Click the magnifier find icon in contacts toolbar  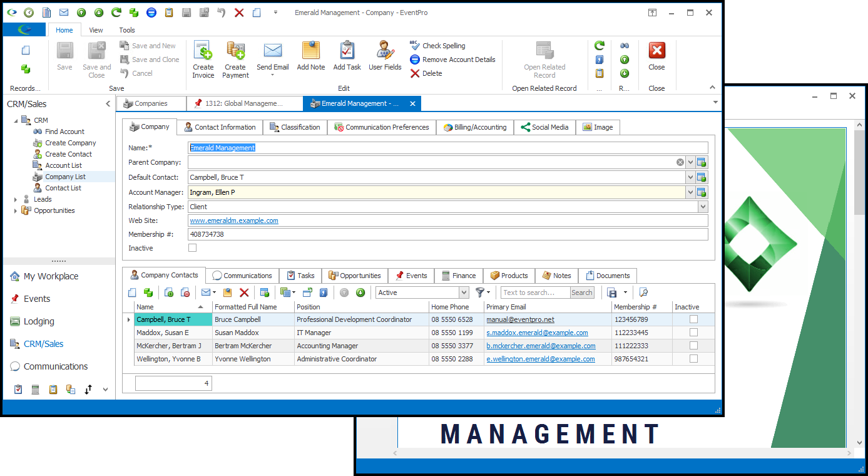point(643,292)
